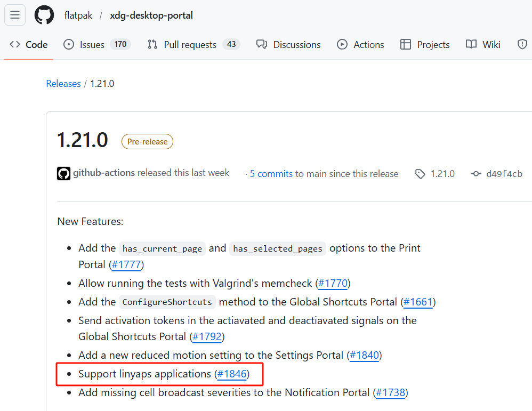
Task: Click the xdg-desktop-portal repository link
Action: (x=151, y=15)
